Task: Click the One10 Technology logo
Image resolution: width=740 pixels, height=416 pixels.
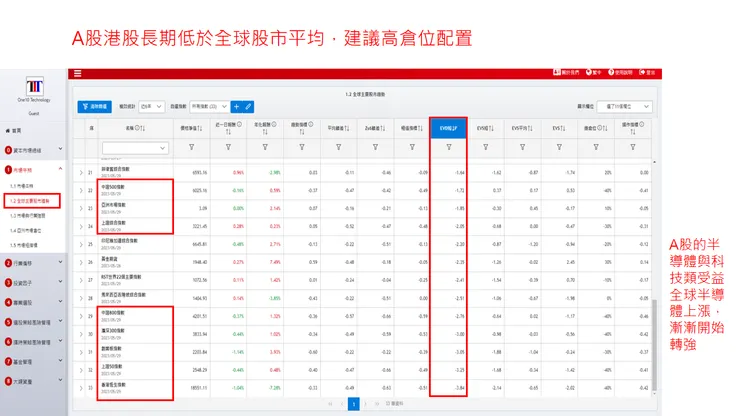Action: (x=34, y=86)
